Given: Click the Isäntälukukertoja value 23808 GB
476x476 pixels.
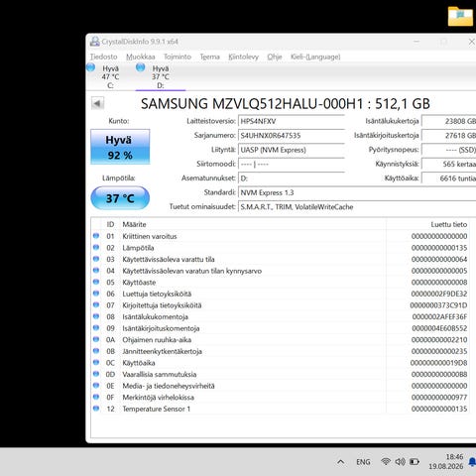Looking at the screenshot, I should pyautogui.click(x=449, y=121).
